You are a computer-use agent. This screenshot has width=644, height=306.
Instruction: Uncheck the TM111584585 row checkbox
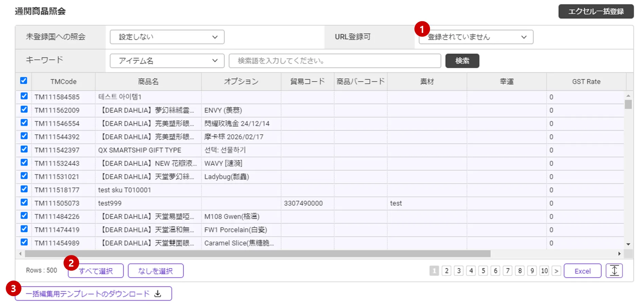(24, 96)
